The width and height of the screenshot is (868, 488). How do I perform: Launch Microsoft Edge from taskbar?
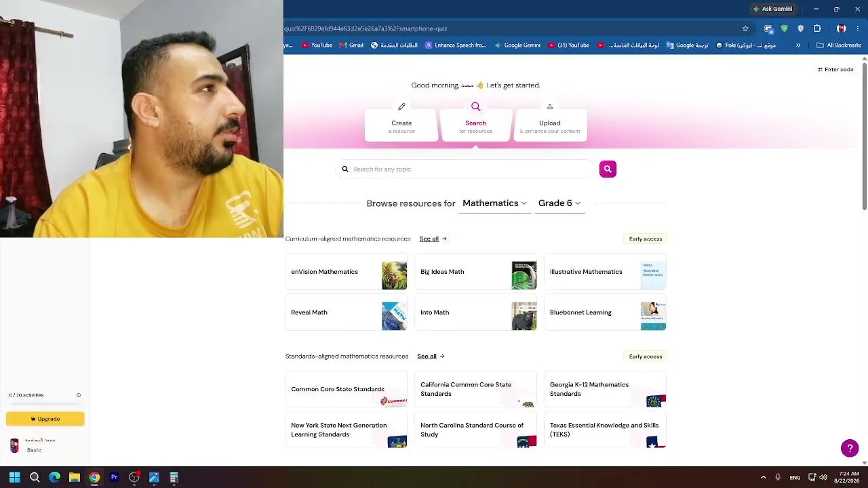point(54,477)
